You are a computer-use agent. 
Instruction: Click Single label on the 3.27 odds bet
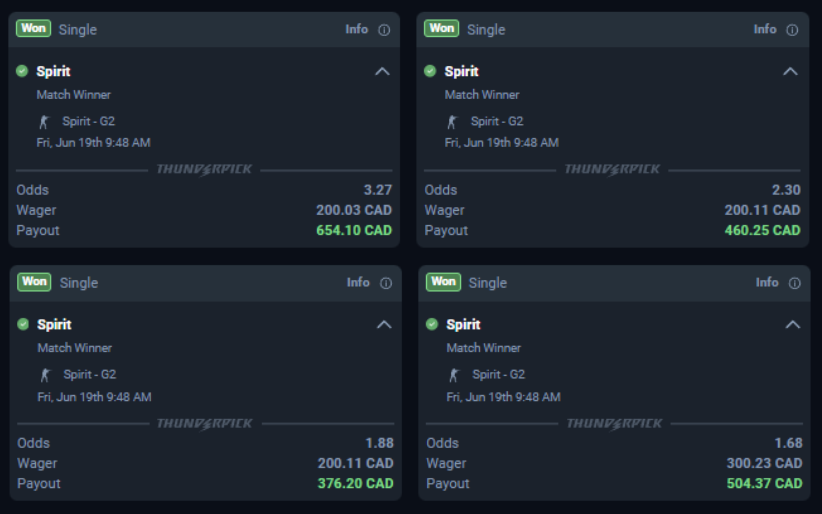pos(78,30)
